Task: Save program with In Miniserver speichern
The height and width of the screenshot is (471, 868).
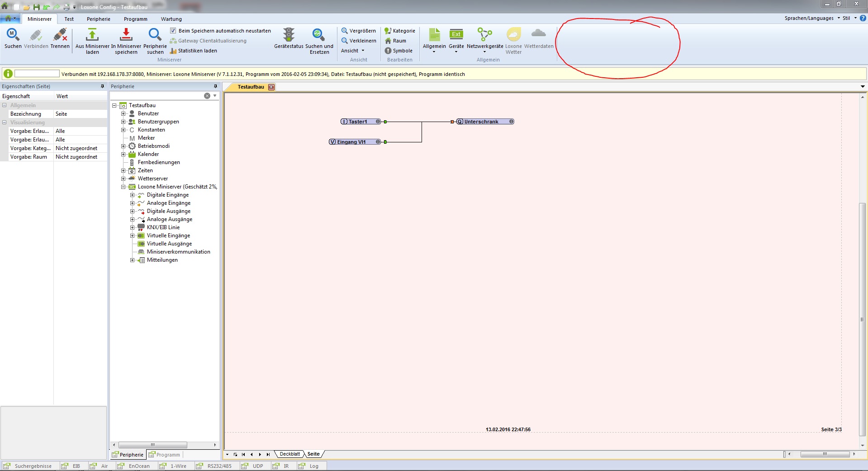Action: 126,35
